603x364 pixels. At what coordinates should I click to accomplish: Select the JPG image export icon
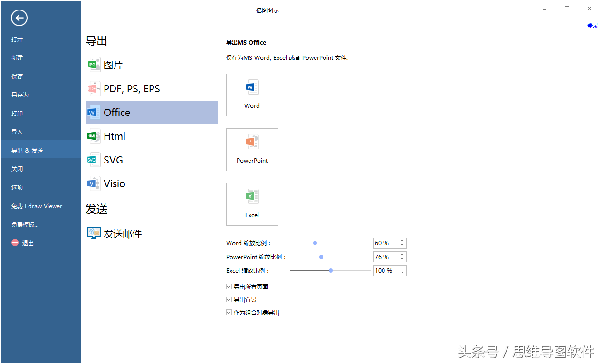tap(94, 65)
